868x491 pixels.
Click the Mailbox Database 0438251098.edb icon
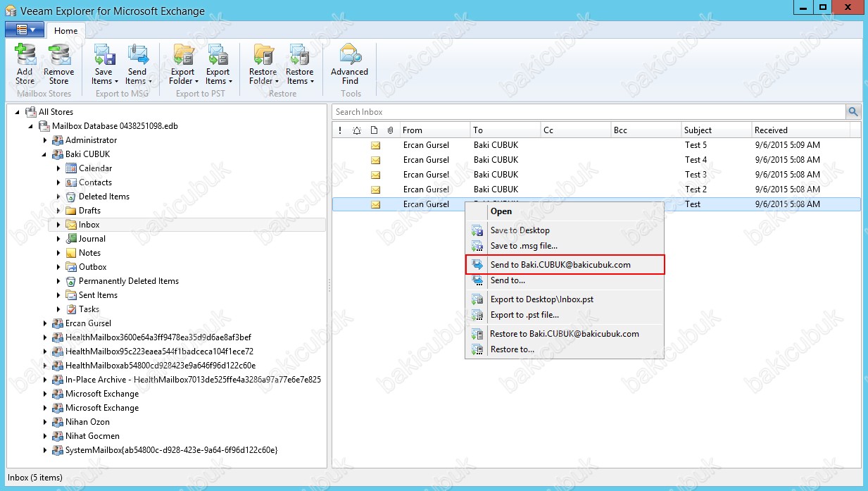44,126
